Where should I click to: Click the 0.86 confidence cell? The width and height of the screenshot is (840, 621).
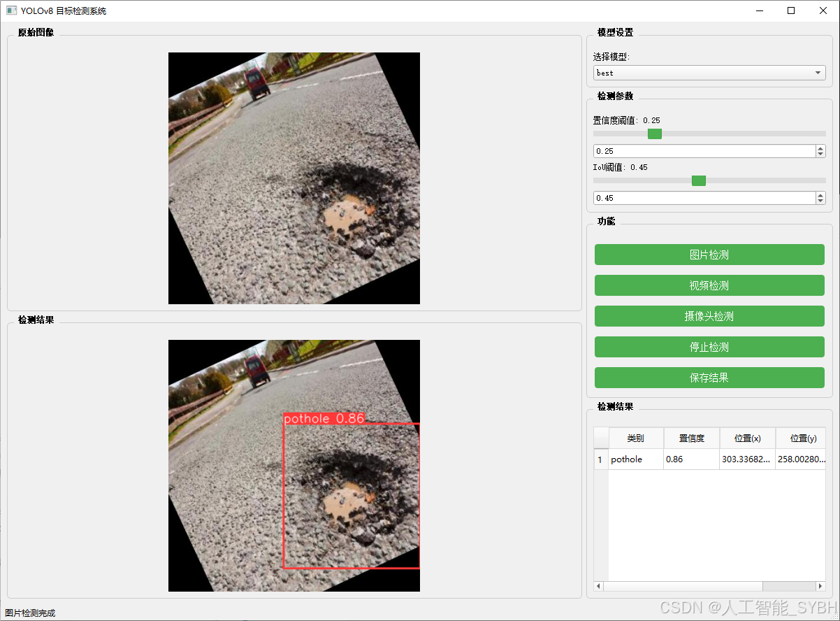[692, 459]
